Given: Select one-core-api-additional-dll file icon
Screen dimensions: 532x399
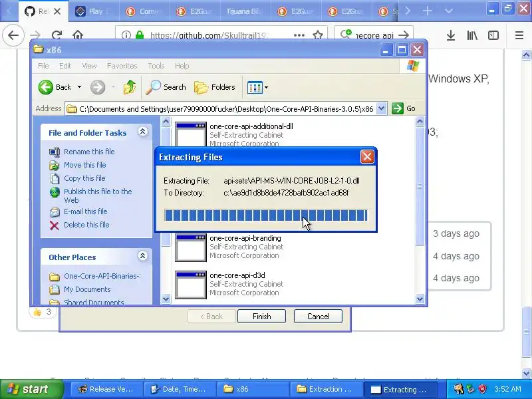Looking at the screenshot, I should [191, 134].
